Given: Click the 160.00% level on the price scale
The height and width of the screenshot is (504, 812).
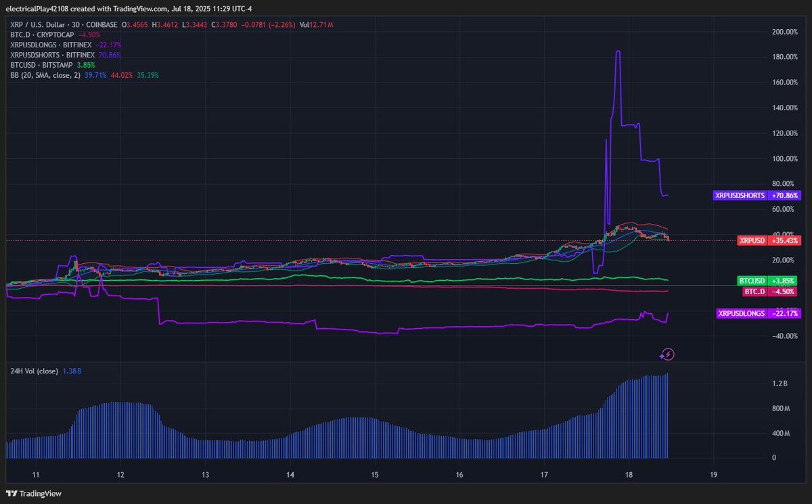Looking at the screenshot, I should point(785,83).
